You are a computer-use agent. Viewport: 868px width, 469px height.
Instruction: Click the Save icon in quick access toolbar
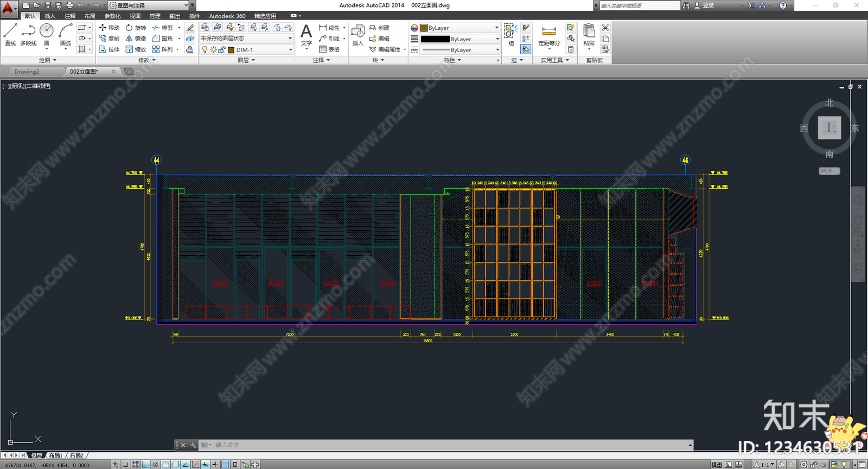[x=48, y=5]
